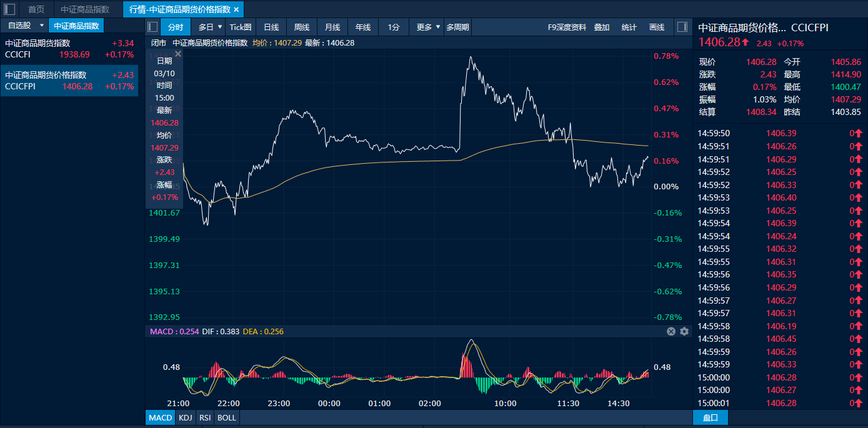
Task: Enable the BOLL indicator
Action: click(226, 417)
